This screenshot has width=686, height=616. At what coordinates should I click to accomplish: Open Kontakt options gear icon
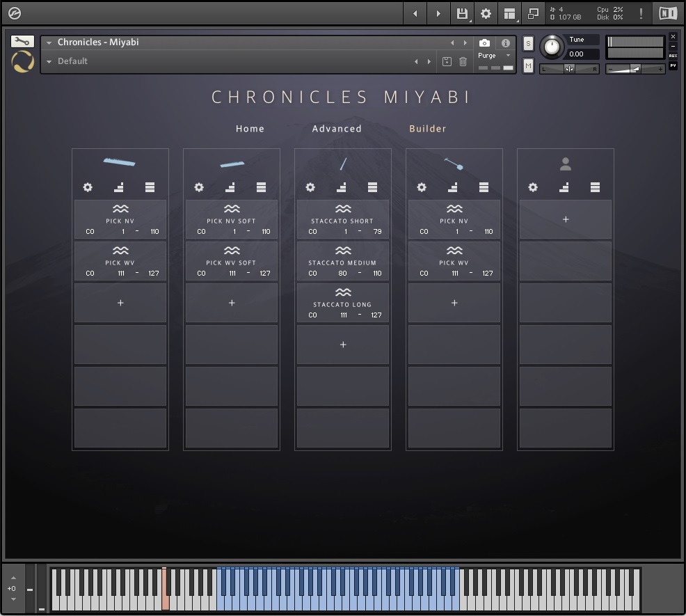486,13
